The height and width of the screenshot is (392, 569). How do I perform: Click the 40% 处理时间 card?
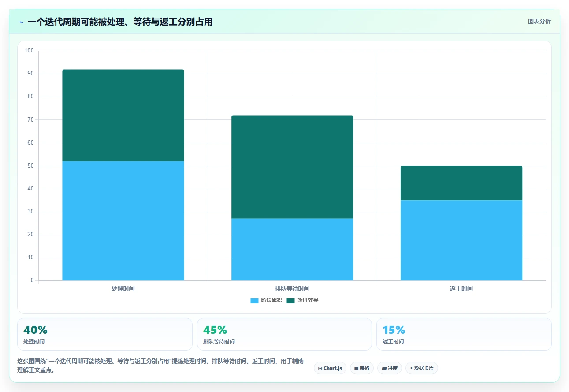point(105,334)
